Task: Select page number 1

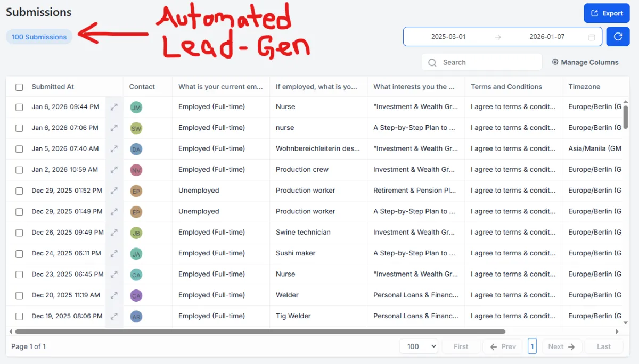Action: 532,346
